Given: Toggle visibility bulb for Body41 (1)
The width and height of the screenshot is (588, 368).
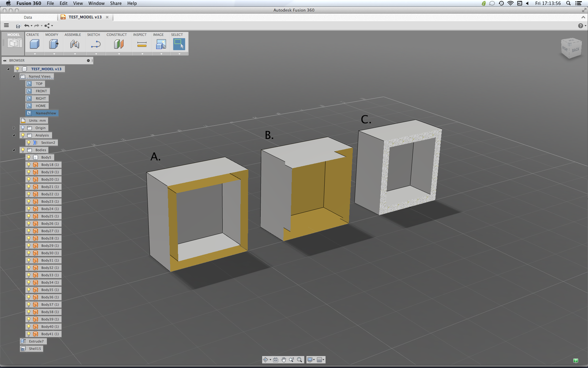Looking at the screenshot, I should pos(29,334).
